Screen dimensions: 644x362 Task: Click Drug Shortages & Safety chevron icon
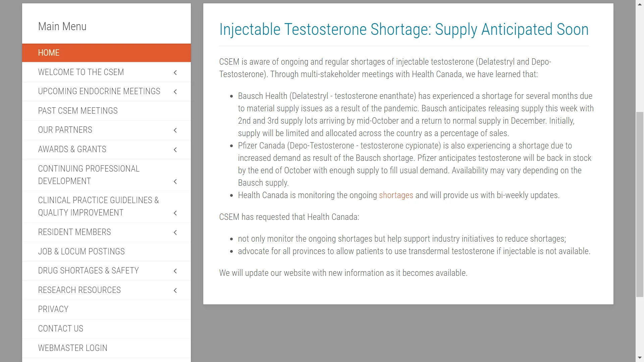(x=175, y=271)
